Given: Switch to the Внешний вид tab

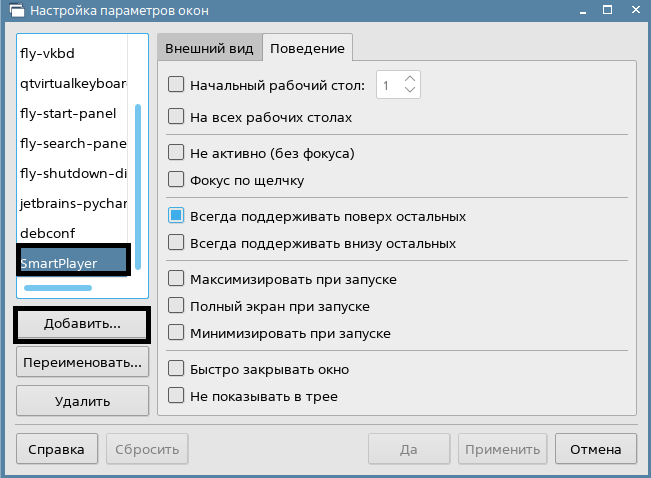Looking at the screenshot, I should pos(209,48).
